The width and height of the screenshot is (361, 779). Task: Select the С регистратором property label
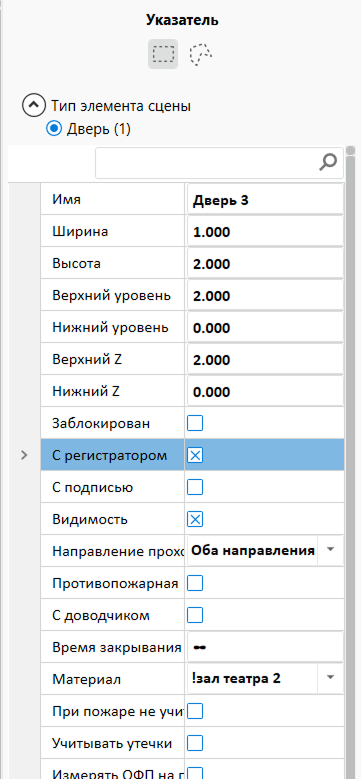(x=110, y=456)
